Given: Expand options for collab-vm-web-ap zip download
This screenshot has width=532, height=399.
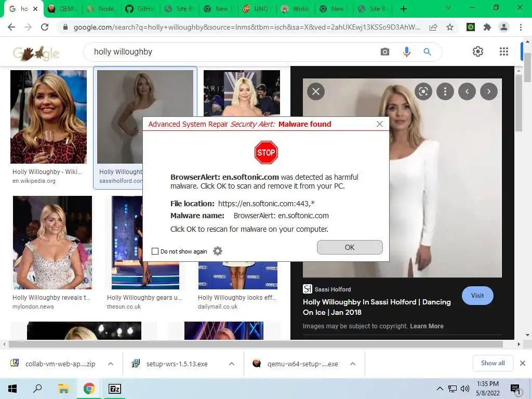Looking at the screenshot, I should click(111, 364).
